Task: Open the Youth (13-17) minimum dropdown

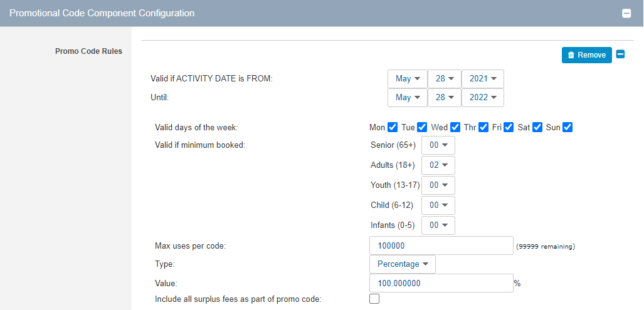Action: tap(438, 185)
